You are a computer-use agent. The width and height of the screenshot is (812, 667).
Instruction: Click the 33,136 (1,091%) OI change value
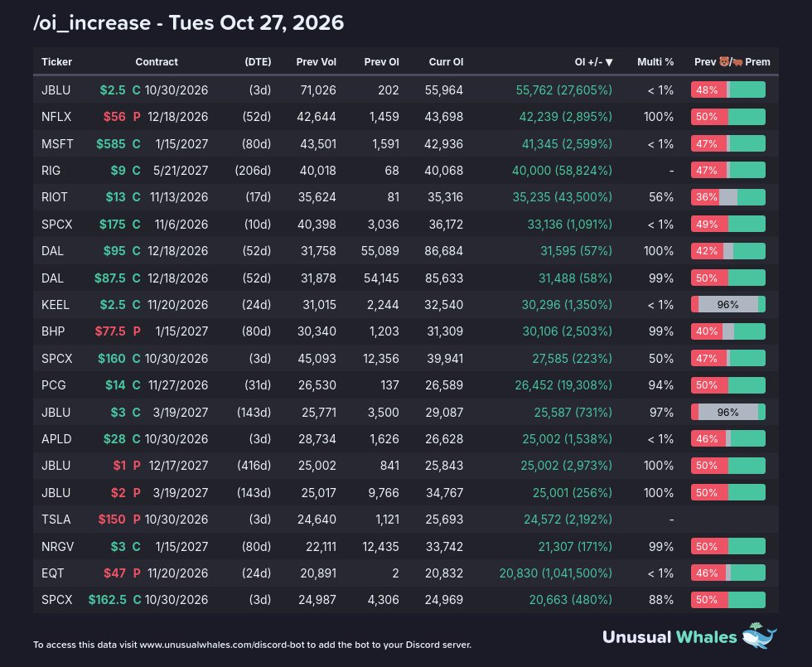570,225
